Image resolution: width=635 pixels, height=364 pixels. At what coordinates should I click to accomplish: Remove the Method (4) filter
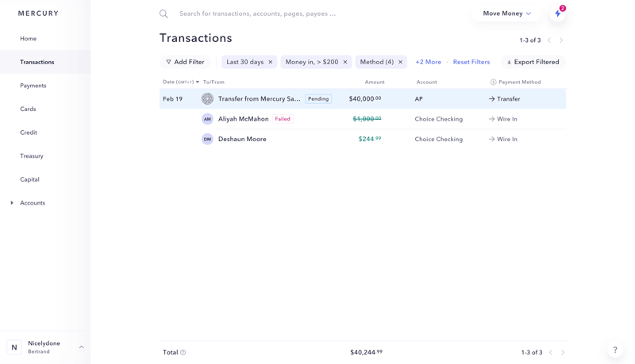coord(400,62)
